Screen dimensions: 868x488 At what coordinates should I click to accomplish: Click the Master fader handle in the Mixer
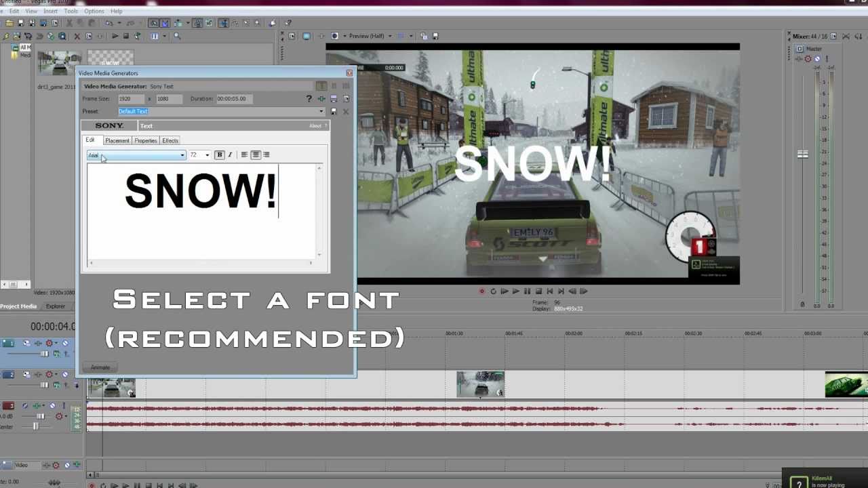pos(803,155)
